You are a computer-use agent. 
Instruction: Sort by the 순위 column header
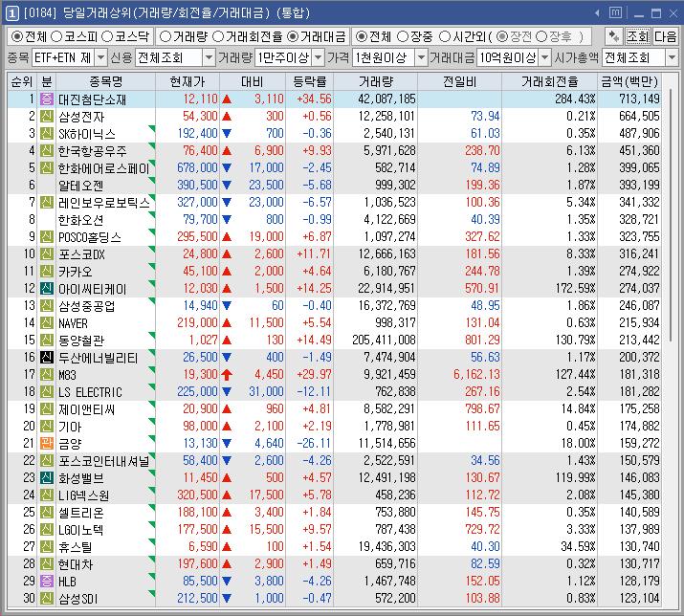click(22, 81)
